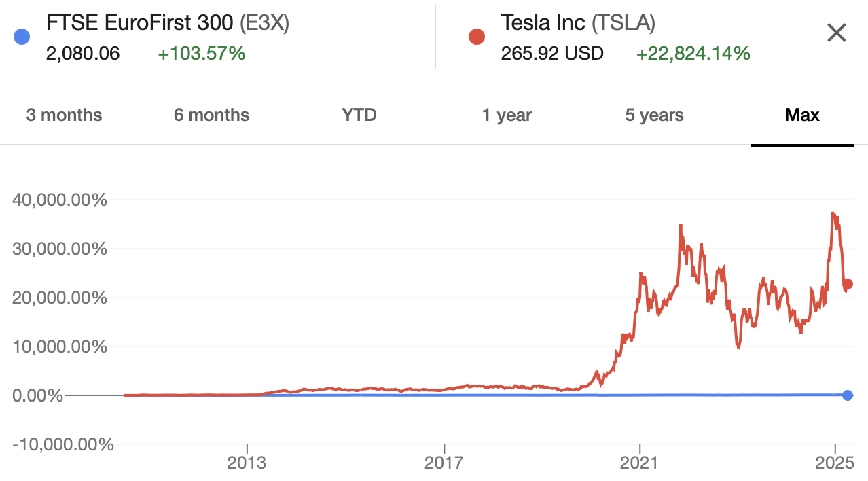Click the blue FTSE endpoint marker on chart
Screen dimensions: 868x481
coord(847,395)
